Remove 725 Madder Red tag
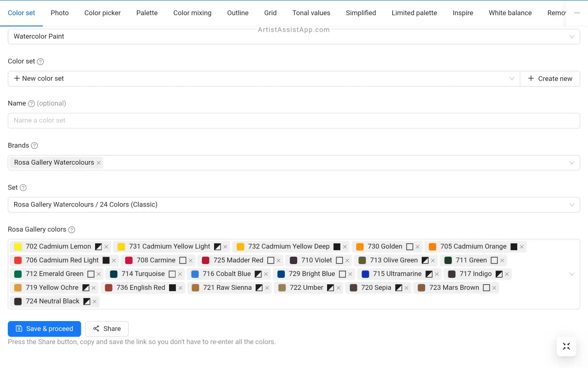The image size is (588, 368). pyautogui.click(x=278, y=260)
